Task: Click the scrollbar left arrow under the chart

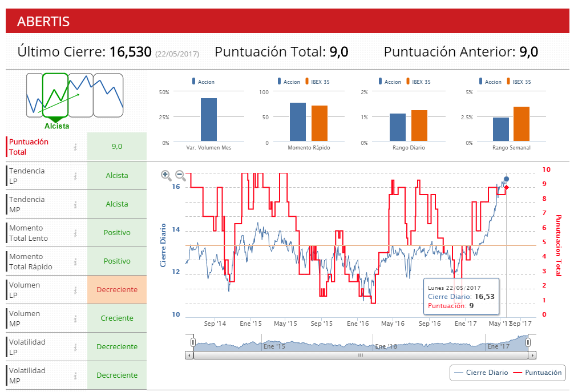Action: pos(189,355)
